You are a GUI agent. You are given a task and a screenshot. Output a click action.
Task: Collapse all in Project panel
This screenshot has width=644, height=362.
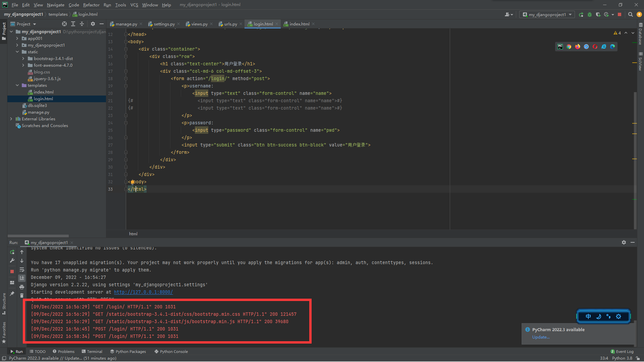click(x=82, y=24)
